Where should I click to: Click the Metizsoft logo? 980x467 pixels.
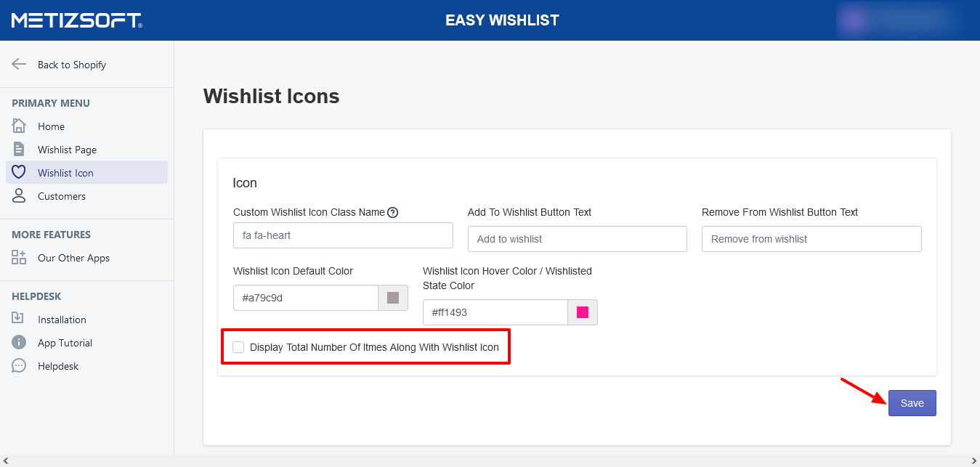coord(76,20)
